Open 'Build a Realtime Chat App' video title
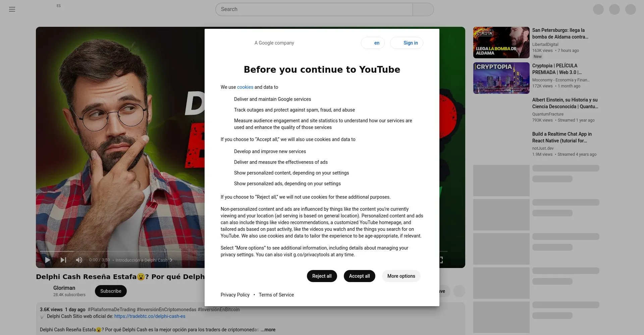 [x=562, y=137]
